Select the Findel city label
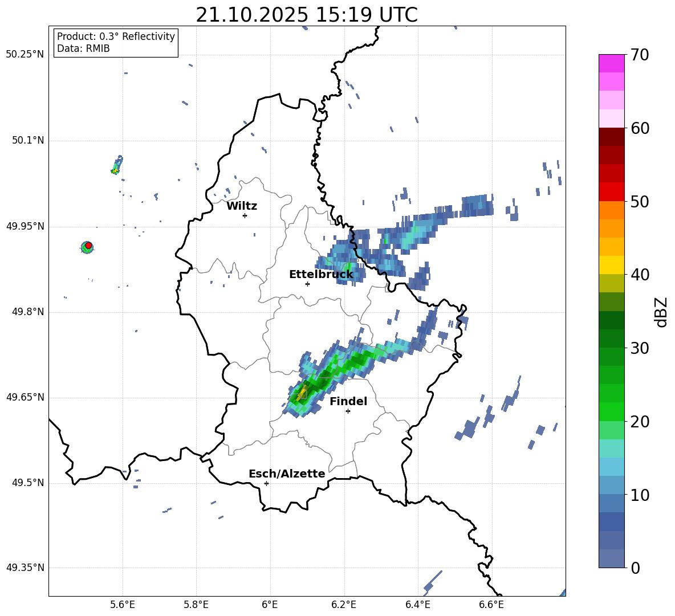The height and width of the screenshot is (616, 675). click(x=348, y=401)
